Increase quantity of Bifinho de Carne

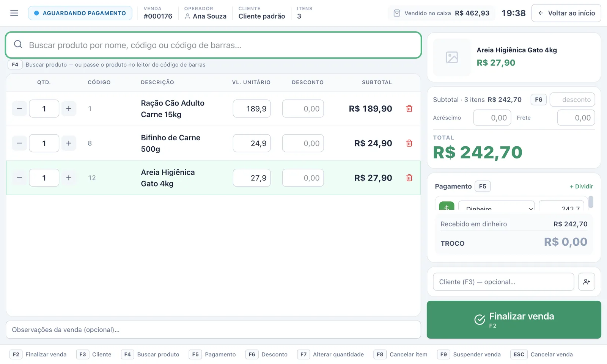tap(69, 143)
